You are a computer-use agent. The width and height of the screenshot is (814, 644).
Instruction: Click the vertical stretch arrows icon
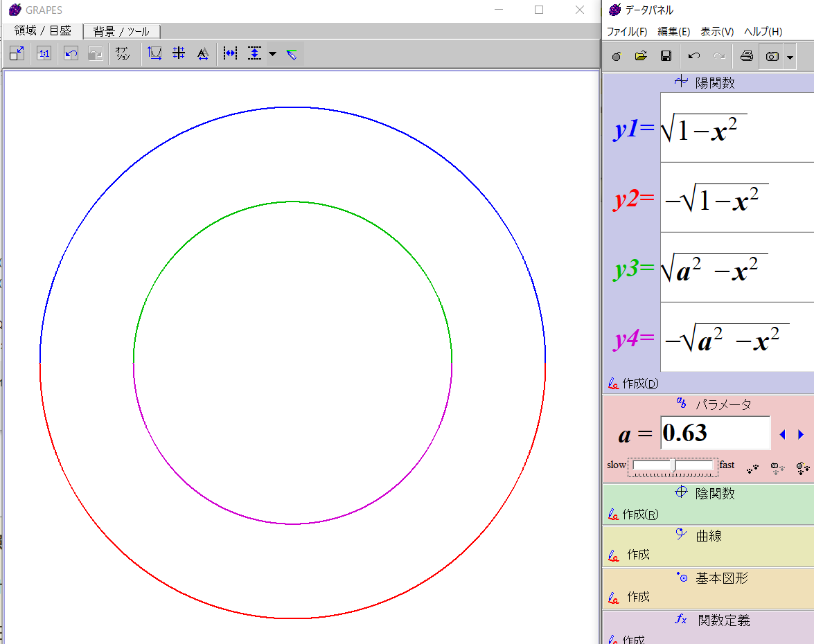(254, 53)
